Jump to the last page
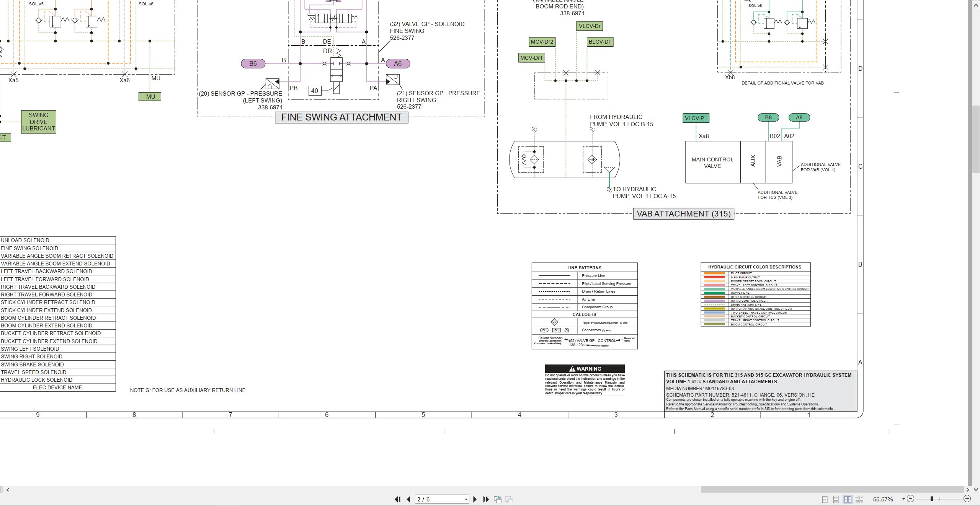Image resolution: width=980 pixels, height=506 pixels. [x=486, y=499]
